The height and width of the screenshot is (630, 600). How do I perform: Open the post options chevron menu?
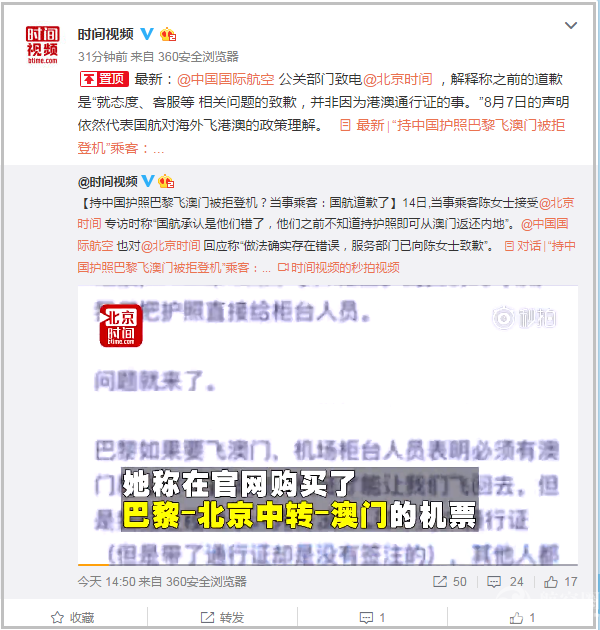(x=571, y=26)
